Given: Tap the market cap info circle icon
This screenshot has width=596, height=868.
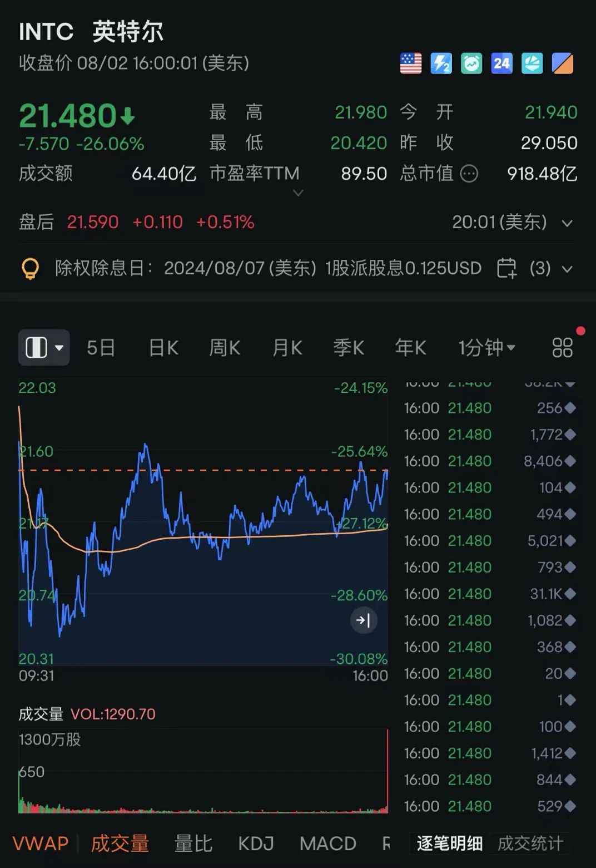Looking at the screenshot, I should (469, 174).
